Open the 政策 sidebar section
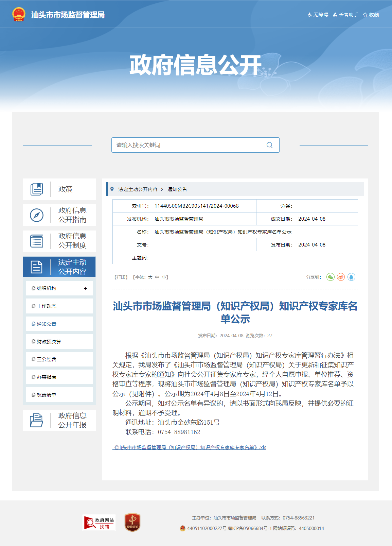Image resolution: width=392 pixels, height=546 pixels. (59, 189)
